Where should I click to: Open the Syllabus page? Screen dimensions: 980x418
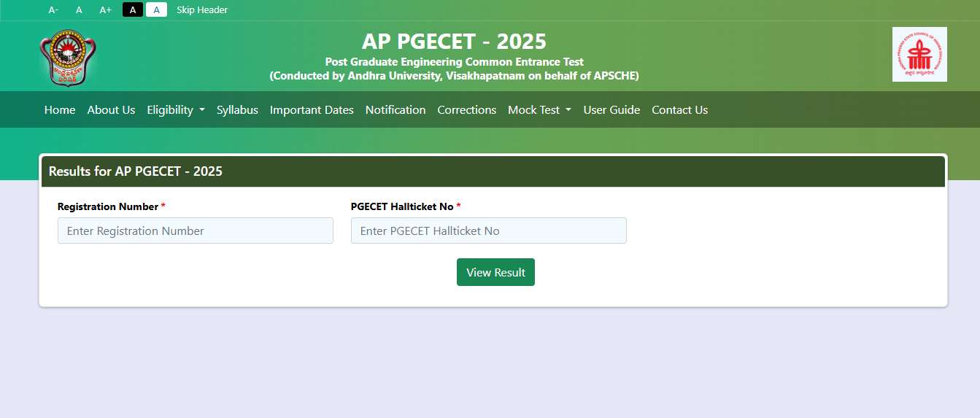point(237,110)
